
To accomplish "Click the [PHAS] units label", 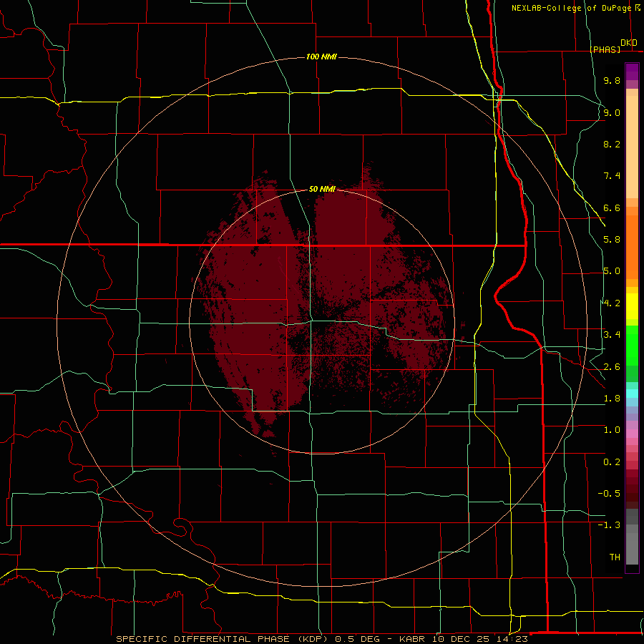I will tap(605, 49).
